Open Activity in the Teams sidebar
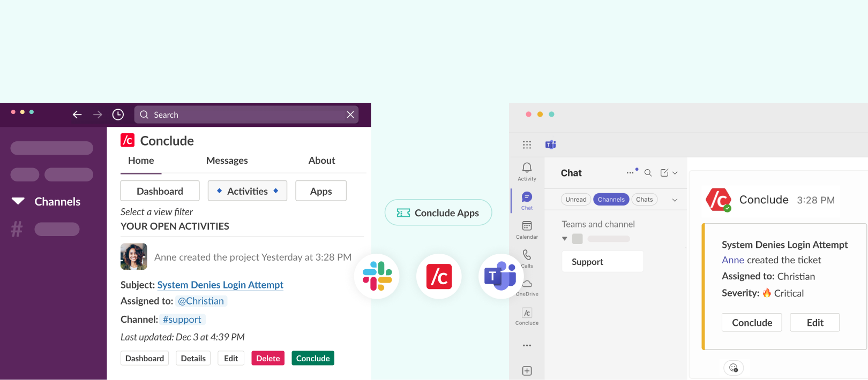This screenshot has width=868, height=380. (527, 172)
